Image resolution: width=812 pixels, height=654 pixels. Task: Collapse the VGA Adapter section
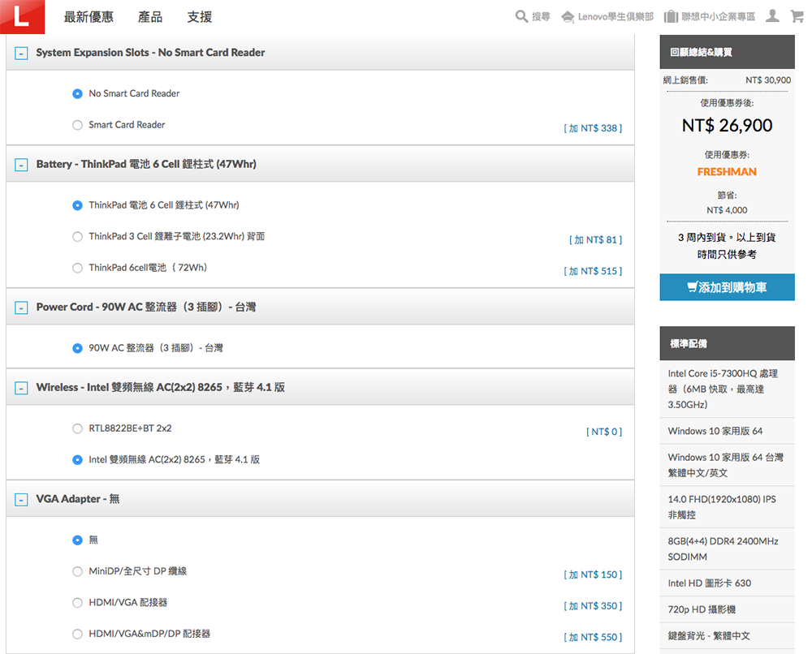pos(21,500)
